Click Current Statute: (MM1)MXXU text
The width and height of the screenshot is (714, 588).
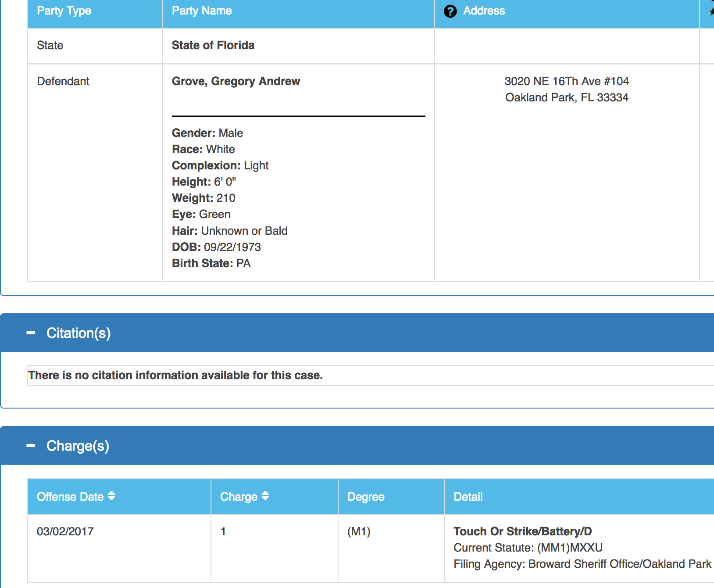point(528,548)
